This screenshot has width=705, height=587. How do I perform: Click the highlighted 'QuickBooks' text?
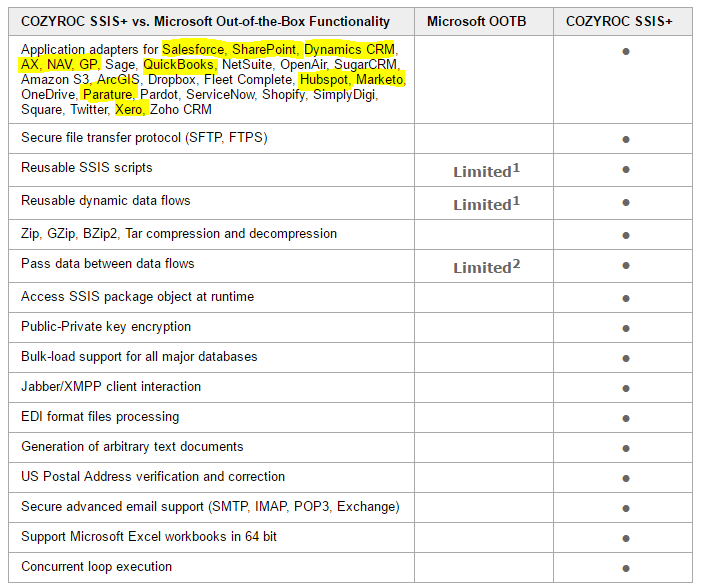tap(178, 64)
